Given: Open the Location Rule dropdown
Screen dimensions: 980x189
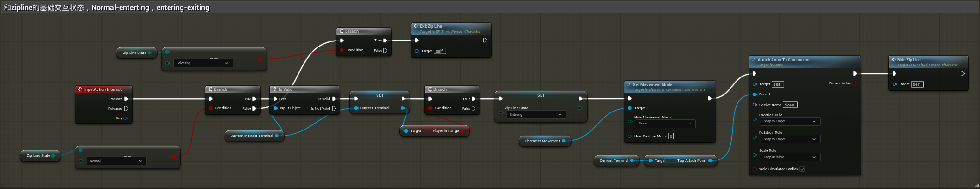Looking at the screenshot, I should click(x=791, y=121).
